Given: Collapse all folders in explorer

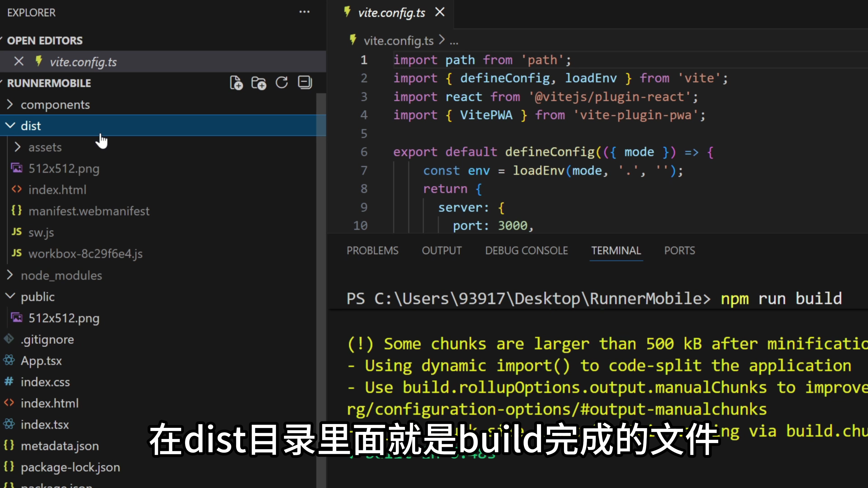Looking at the screenshot, I should (305, 83).
